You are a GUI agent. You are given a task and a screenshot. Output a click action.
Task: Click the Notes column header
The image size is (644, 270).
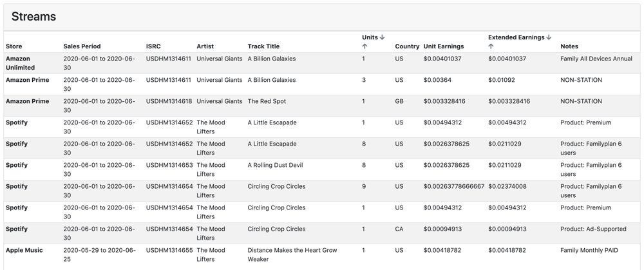point(569,46)
